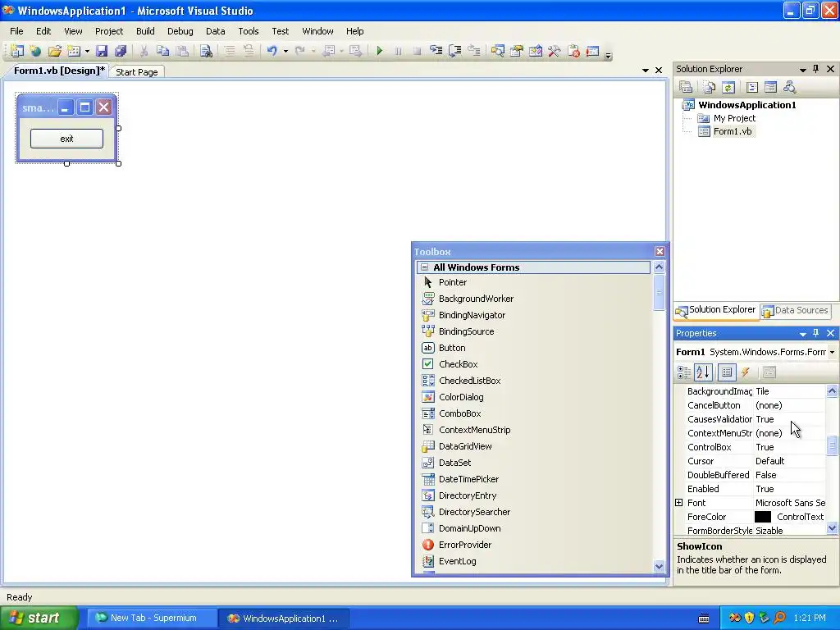Start debugging with the green play icon

[379, 51]
